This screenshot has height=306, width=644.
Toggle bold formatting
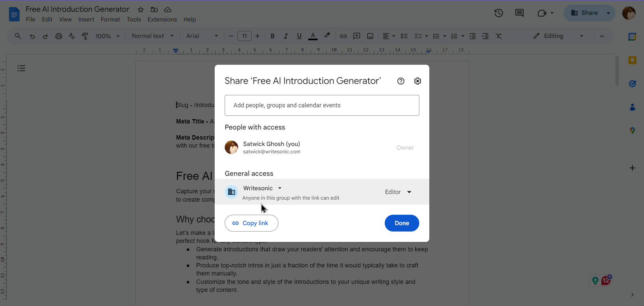(x=272, y=36)
